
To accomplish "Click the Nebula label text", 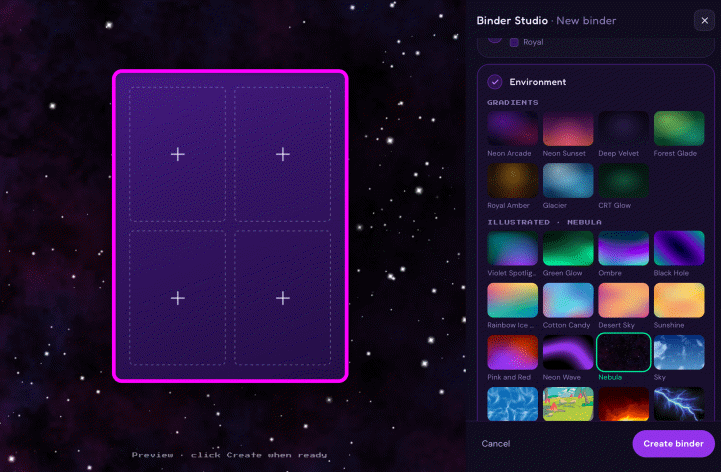I will (x=610, y=377).
